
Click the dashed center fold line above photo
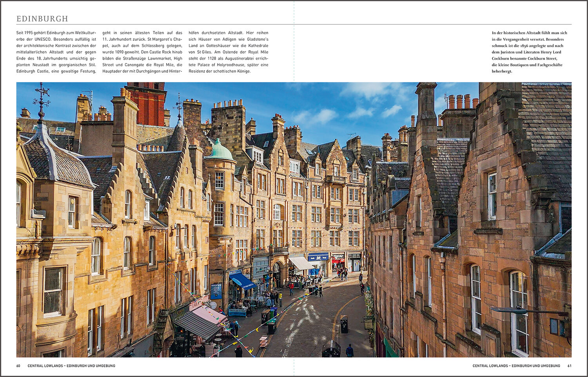(x=294, y=41)
